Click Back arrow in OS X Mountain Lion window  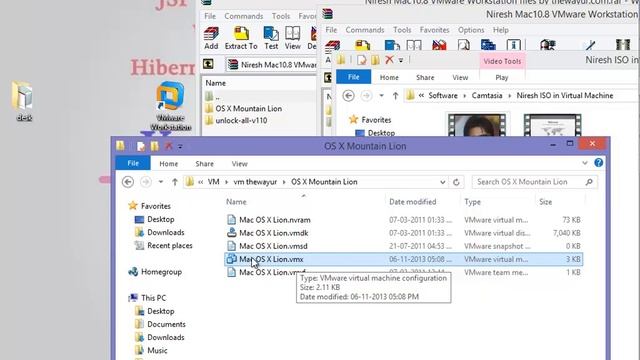click(x=128, y=182)
